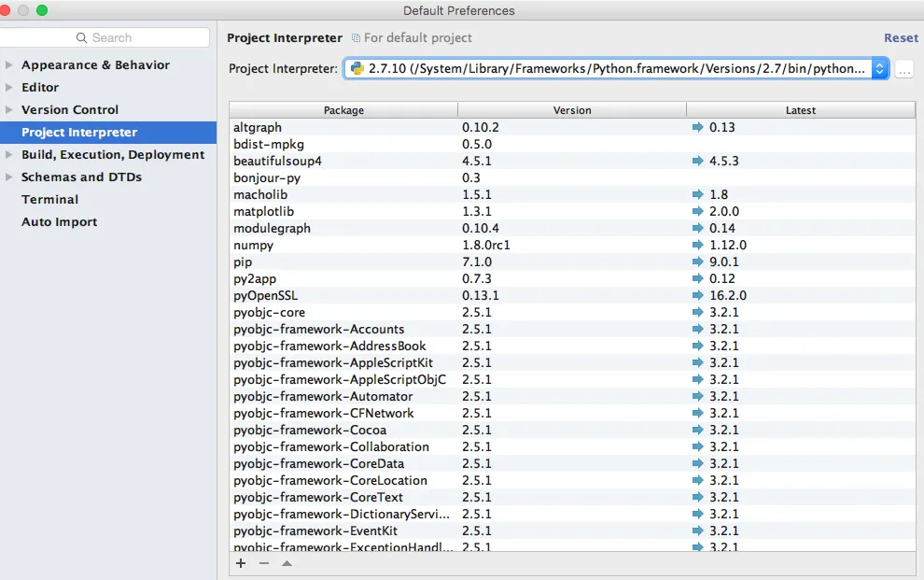Expand Appearance & Behavior section
The image size is (924, 580).
pyautogui.click(x=9, y=65)
